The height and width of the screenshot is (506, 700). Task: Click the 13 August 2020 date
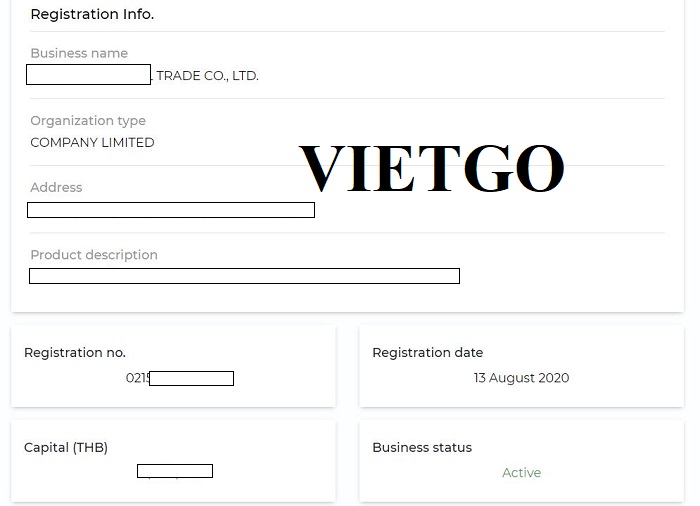pyautogui.click(x=521, y=378)
